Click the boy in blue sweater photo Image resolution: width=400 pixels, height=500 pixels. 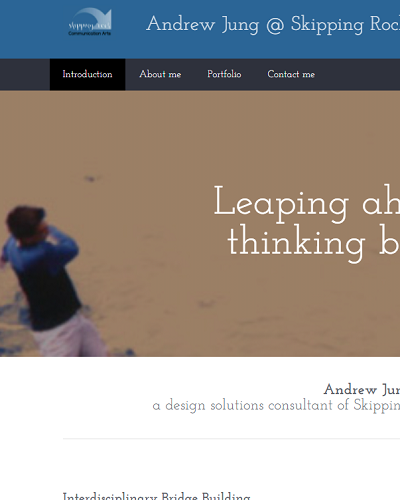(x=42, y=280)
